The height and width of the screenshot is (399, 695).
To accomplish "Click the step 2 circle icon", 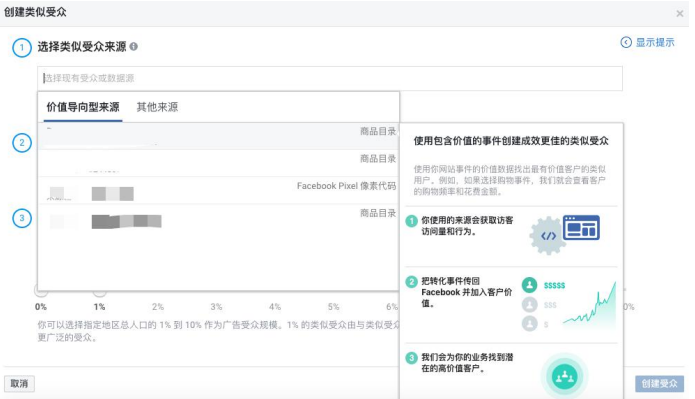I will [x=22, y=143].
